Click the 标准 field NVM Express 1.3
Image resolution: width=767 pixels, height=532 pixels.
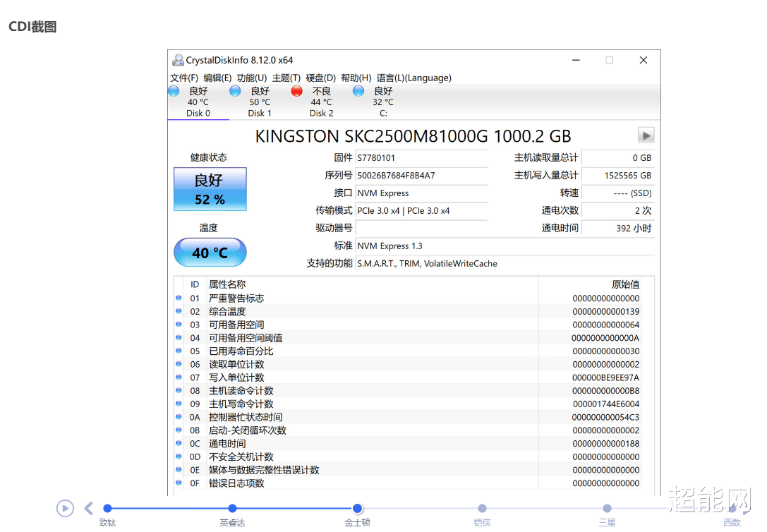[x=505, y=246]
